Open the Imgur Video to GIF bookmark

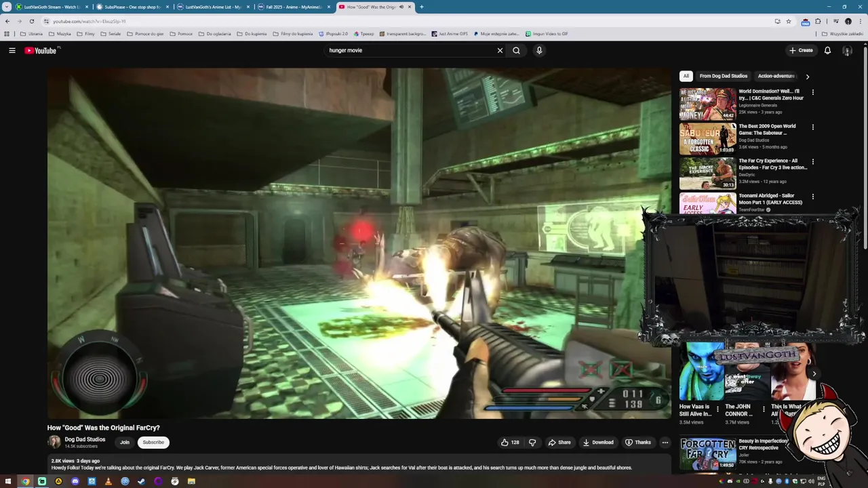(547, 33)
